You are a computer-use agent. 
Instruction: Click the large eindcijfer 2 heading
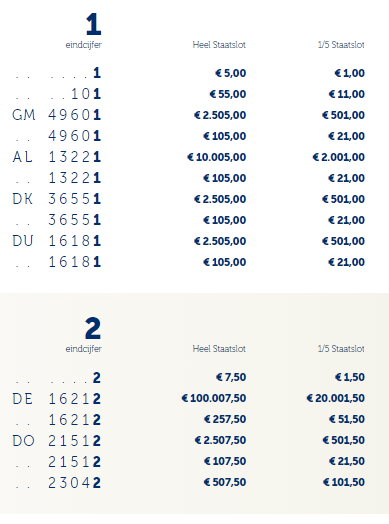(93, 328)
